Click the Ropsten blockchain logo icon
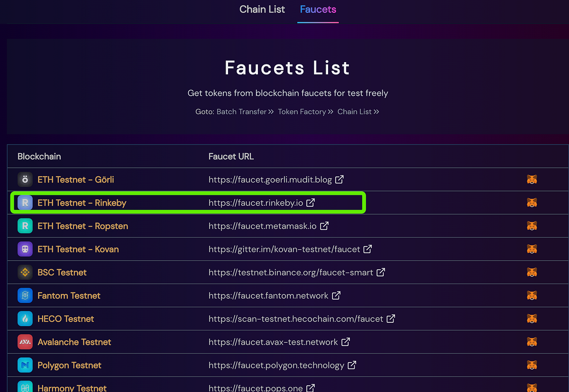Viewport: 569px width, 392px height. pos(25,226)
